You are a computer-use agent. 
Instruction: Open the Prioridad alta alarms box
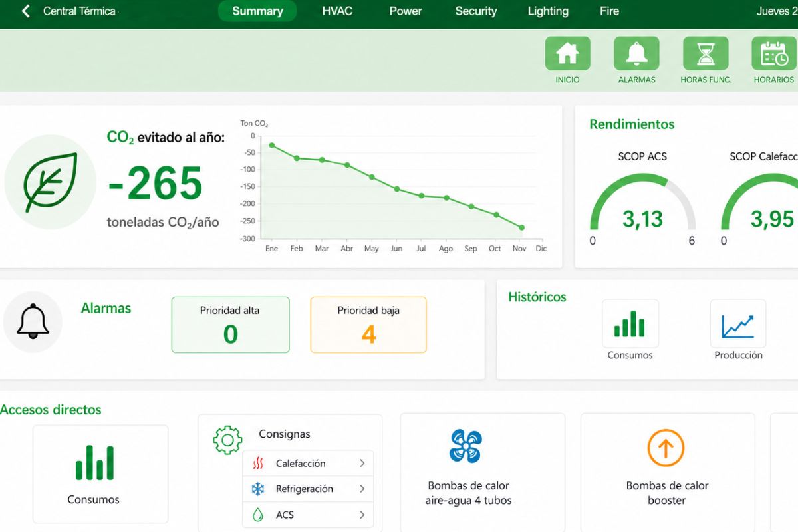230,325
